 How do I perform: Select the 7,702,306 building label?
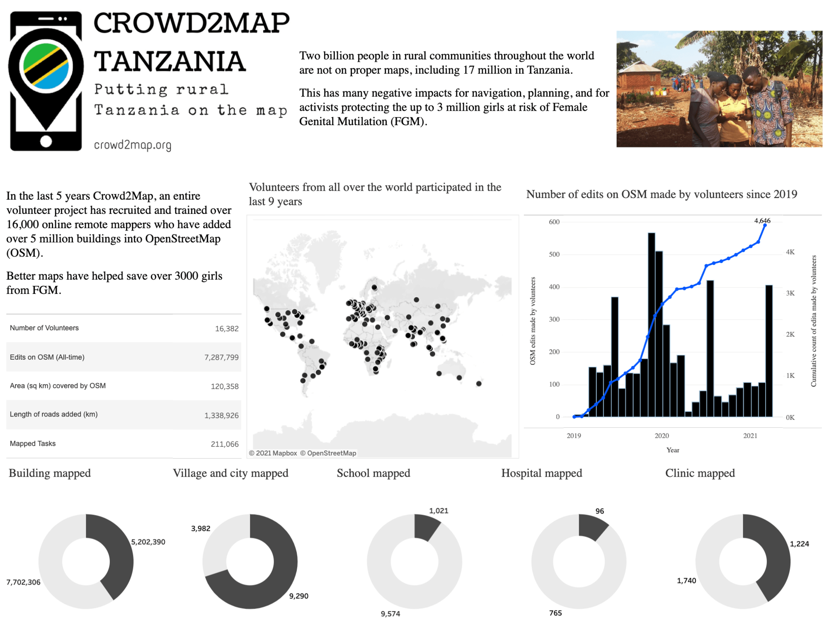pos(23,582)
